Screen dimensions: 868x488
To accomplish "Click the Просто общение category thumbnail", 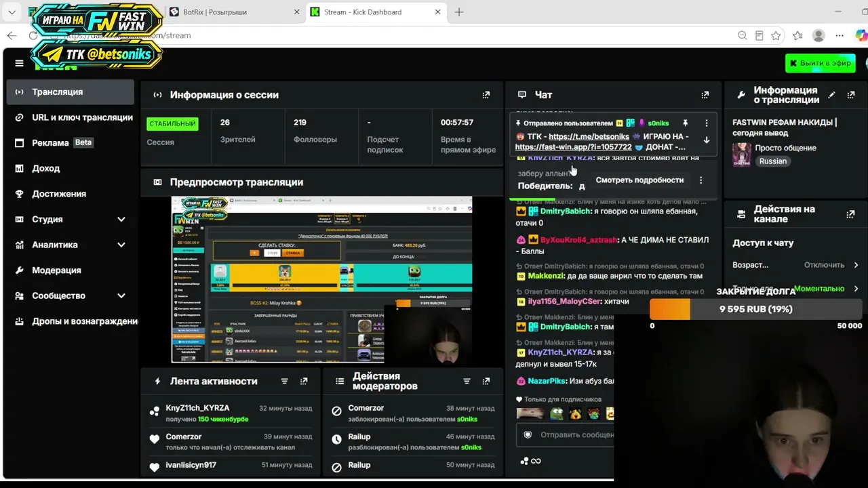I will 741,155.
